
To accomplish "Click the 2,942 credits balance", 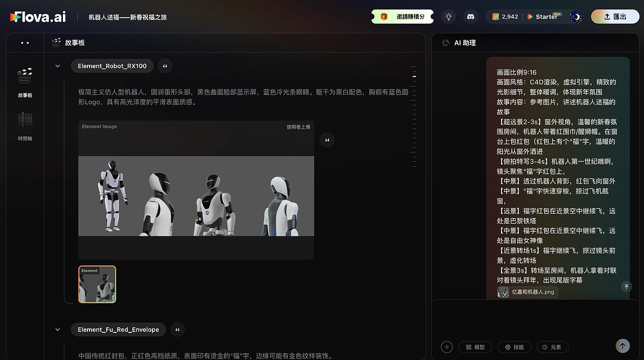I will (x=505, y=17).
